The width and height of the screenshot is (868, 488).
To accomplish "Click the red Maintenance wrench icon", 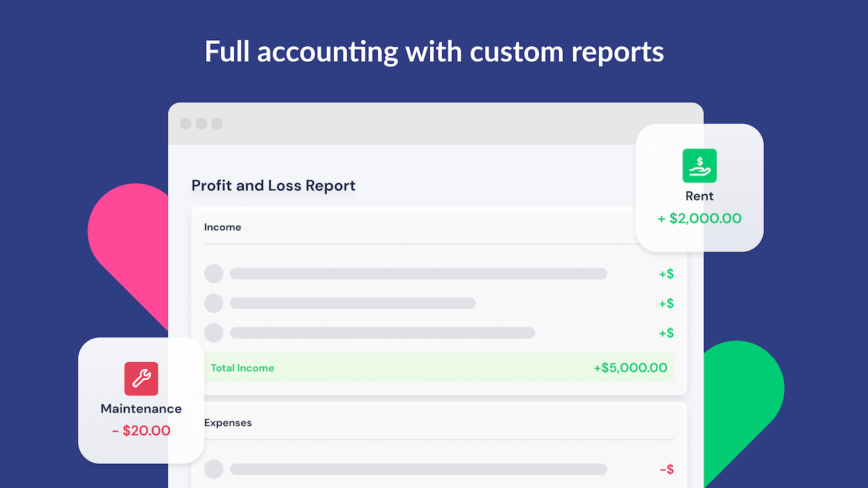I will [x=141, y=379].
